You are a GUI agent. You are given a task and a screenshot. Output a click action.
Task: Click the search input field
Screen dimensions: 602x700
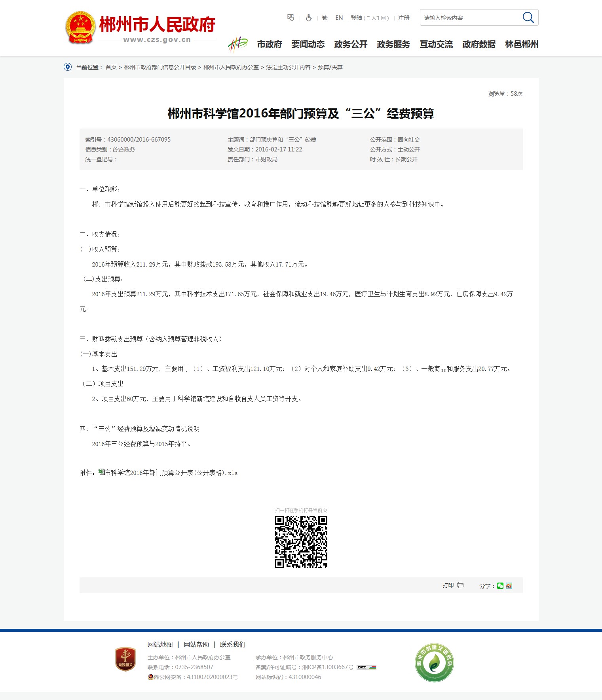[471, 17]
